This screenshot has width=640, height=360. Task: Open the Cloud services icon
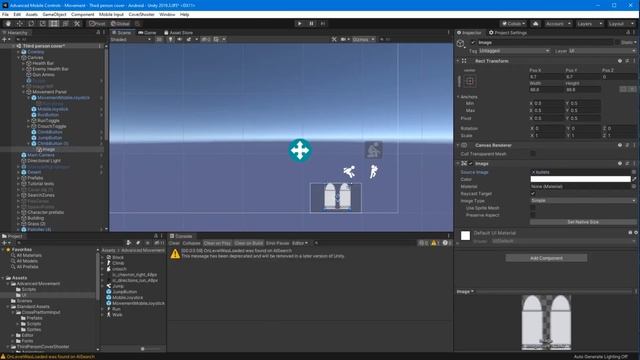point(536,24)
